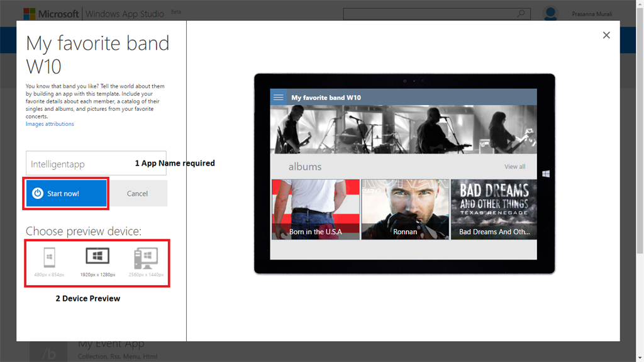644x362 pixels.
Task: Select the phone preview device icon
Action: pos(49,258)
